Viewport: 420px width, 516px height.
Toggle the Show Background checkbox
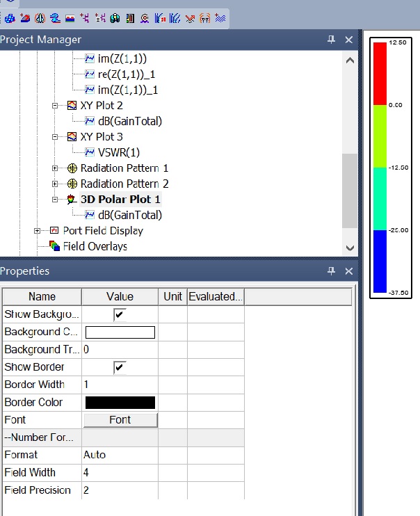pyautogui.click(x=120, y=314)
